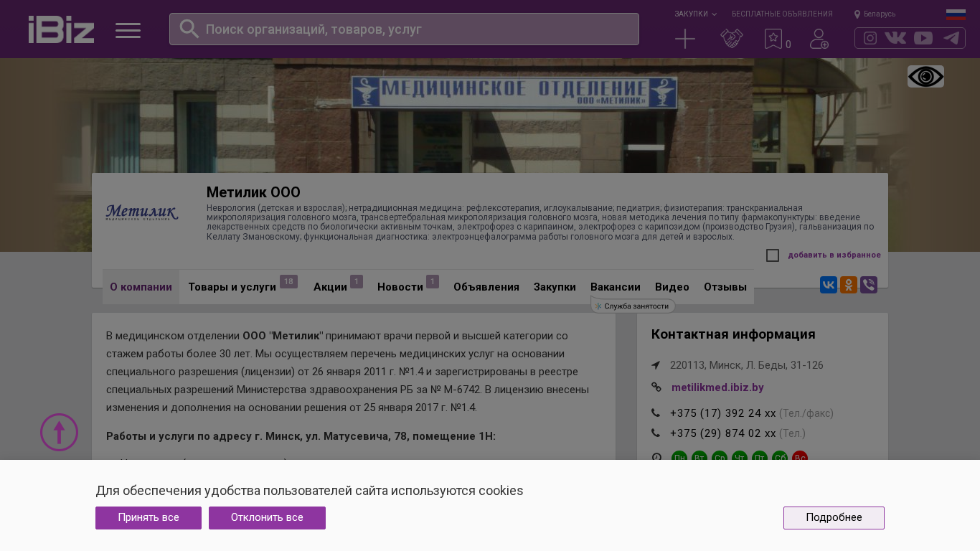
Task: Open the iBiz home logo
Action: tap(61, 29)
